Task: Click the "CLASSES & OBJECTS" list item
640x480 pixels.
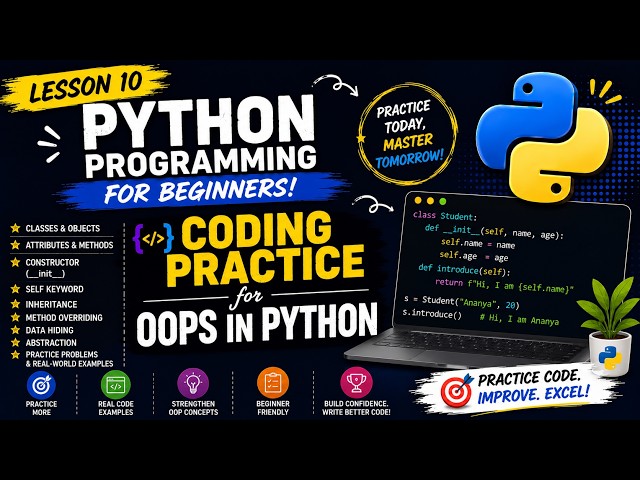Action: point(62,228)
